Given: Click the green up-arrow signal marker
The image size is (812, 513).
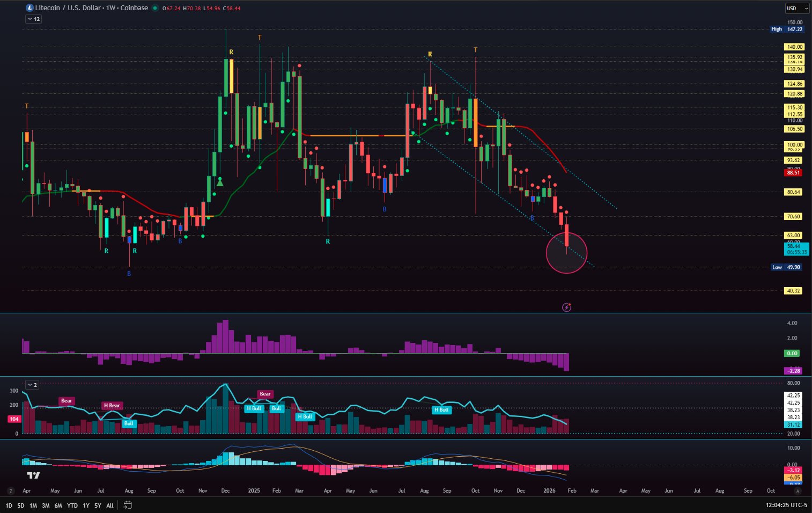Looking at the screenshot, I should pos(220,182).
